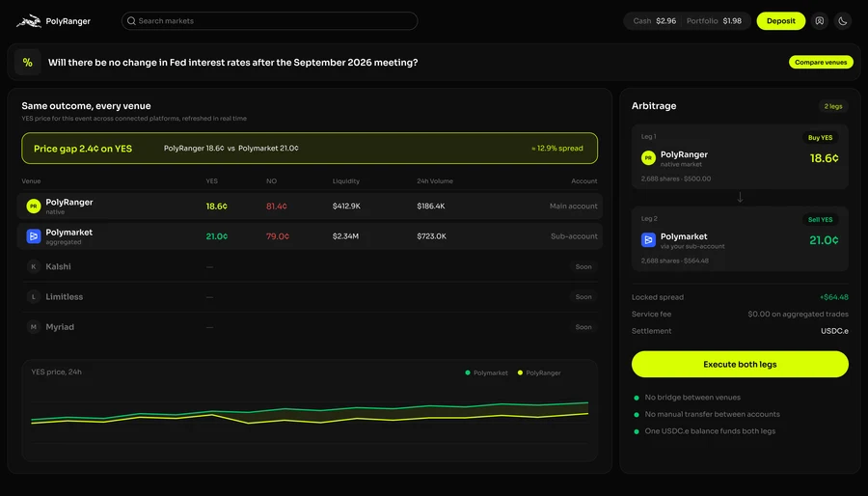This screenshot has width=868, height=496.
Task: Click Price gap 2.4¢ on YES banner
Action: point(310,149)
